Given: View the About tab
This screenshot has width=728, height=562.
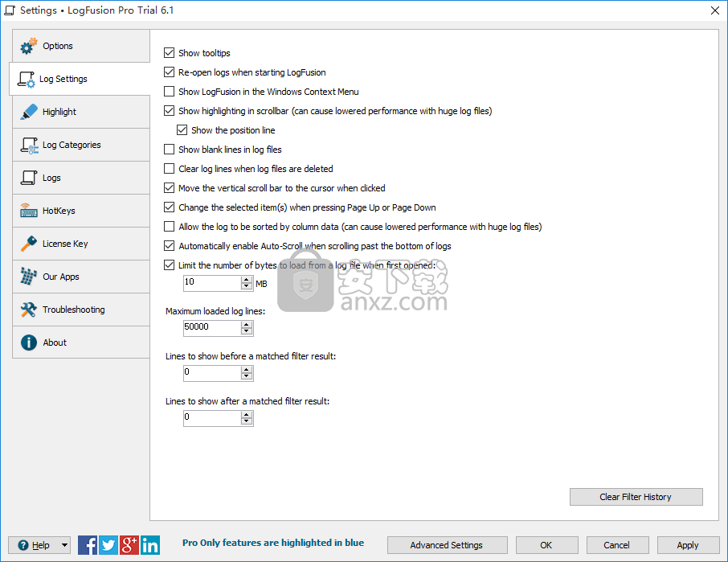Looking at the screenshot, I should pyautogui.click(x=81, y=343).
